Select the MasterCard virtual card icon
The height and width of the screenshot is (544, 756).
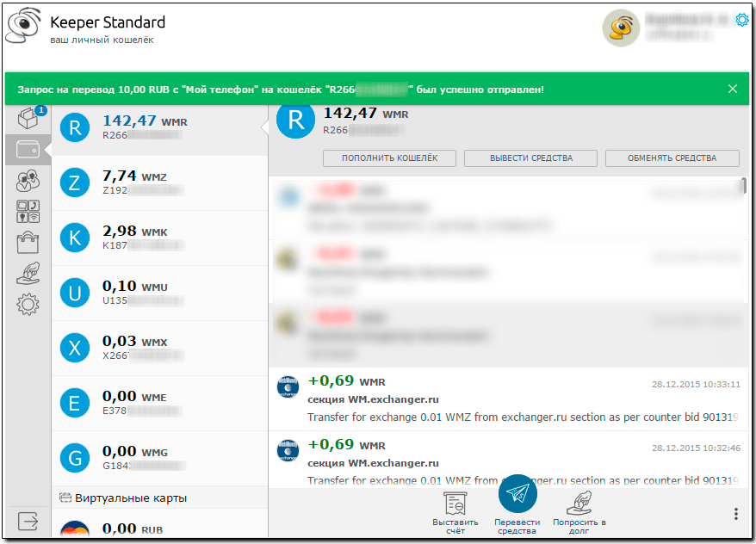(x=75, y=529)
